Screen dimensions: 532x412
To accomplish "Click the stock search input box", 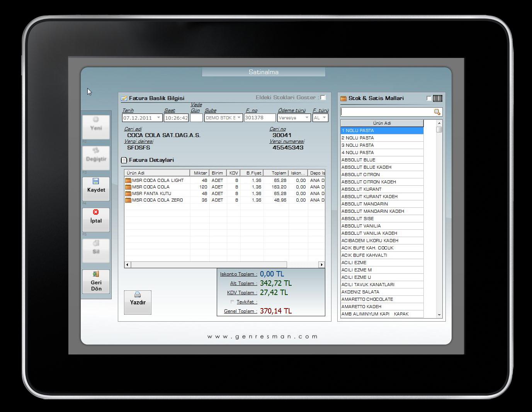I will (387, 112).
